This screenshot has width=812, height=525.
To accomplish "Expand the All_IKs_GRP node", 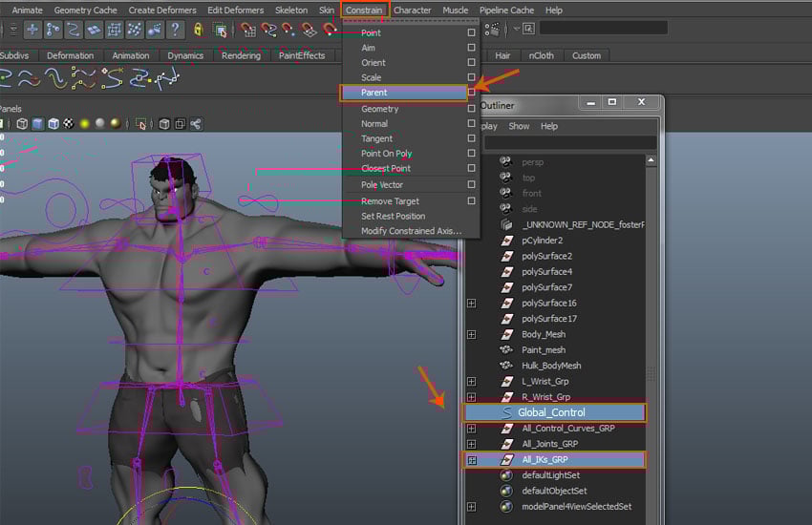I will [472, 460].
